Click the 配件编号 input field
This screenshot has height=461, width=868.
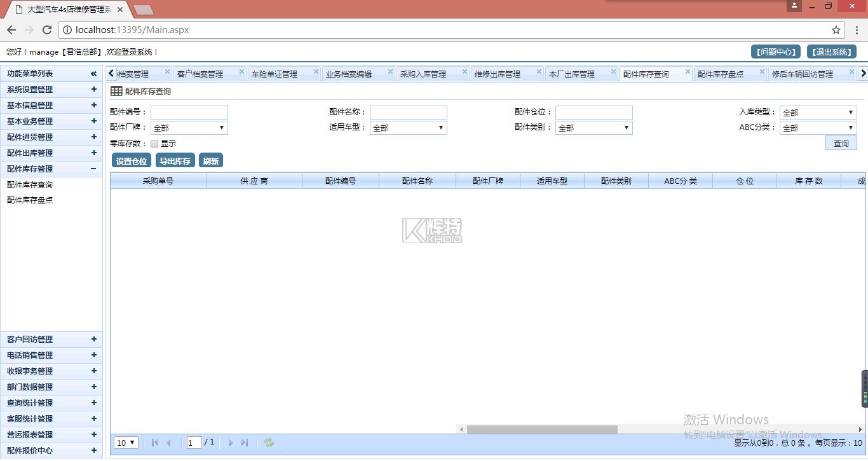189,113
